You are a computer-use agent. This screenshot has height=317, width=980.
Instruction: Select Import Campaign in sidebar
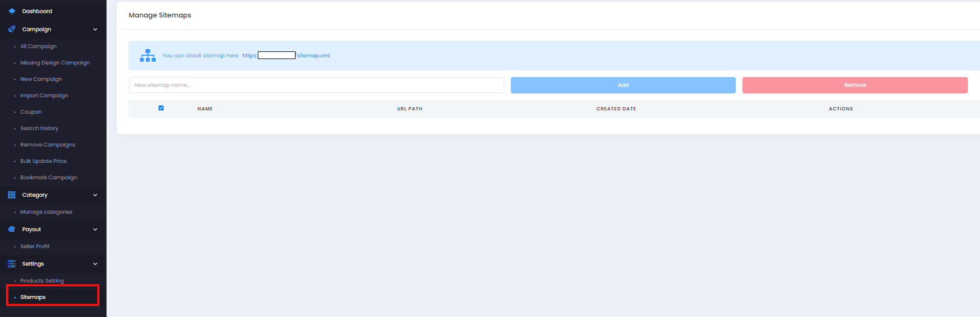(44, 96)
